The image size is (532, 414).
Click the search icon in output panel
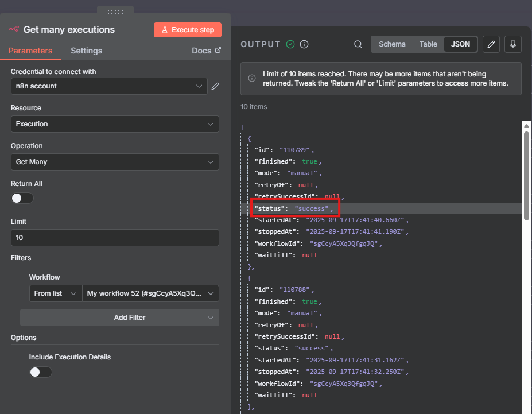[358, 44]
